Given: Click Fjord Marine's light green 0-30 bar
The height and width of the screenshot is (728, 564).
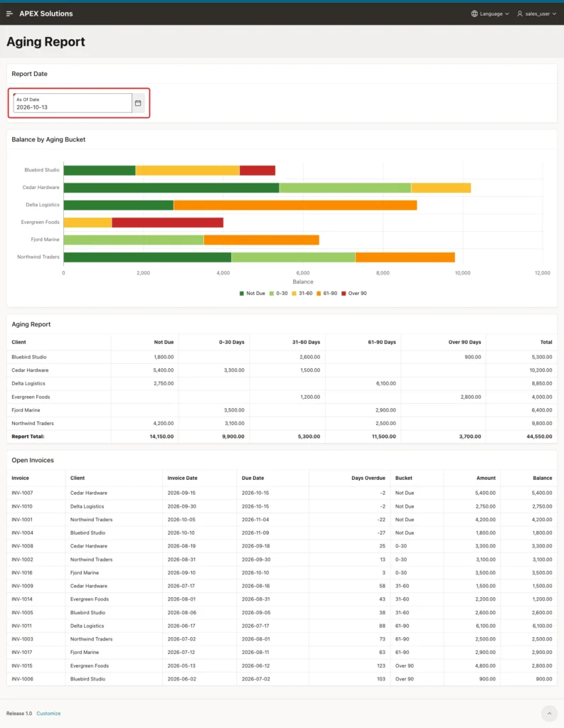Looking at the screenshot, I should click(134, 240).
